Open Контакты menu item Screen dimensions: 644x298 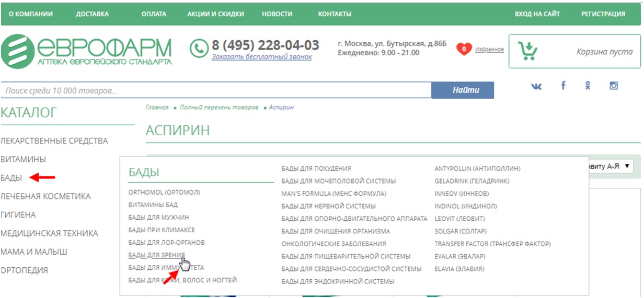click(335, 14)
